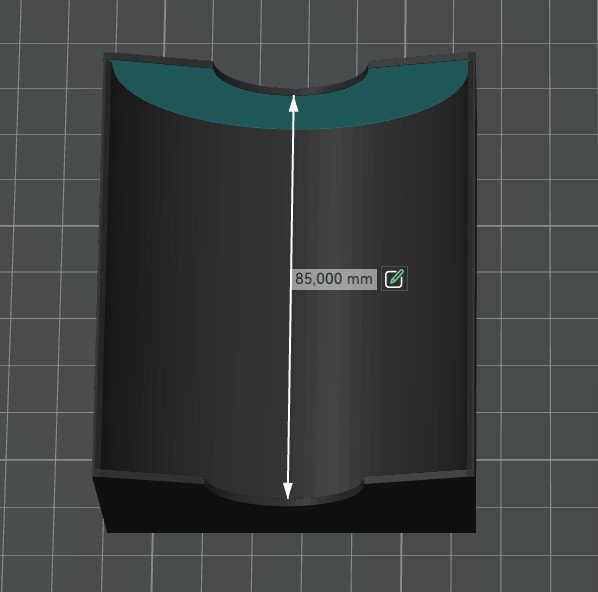Screen dimensions: 598x592
Task: Select the right side wall of the model
Action: pos(472,267)
